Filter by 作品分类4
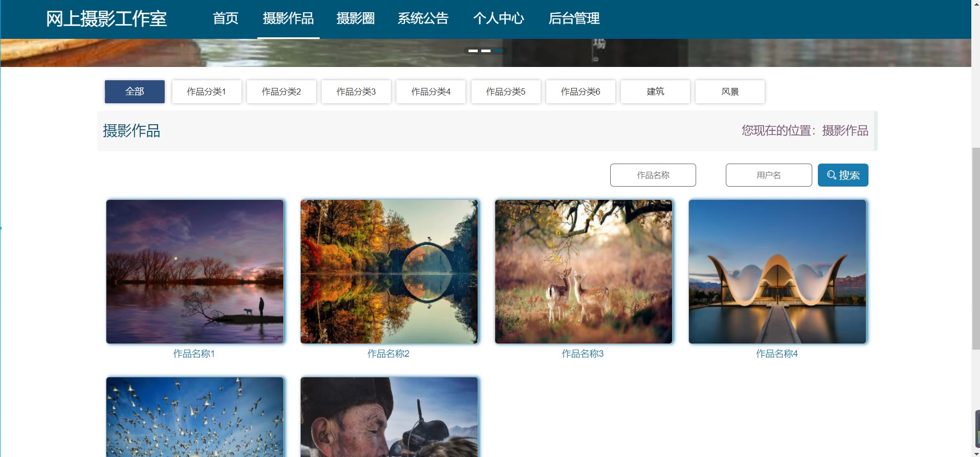980x457 pixels. pos(431,92)
